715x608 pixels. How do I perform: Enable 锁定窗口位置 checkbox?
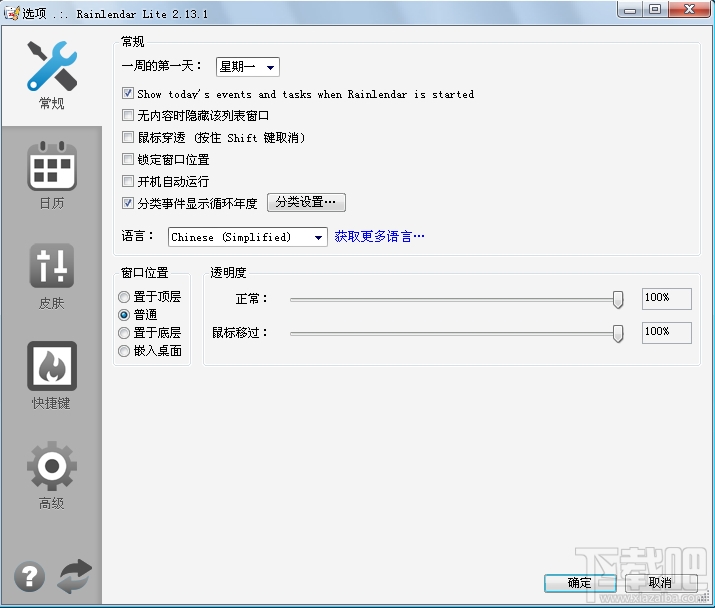[128, 159]
